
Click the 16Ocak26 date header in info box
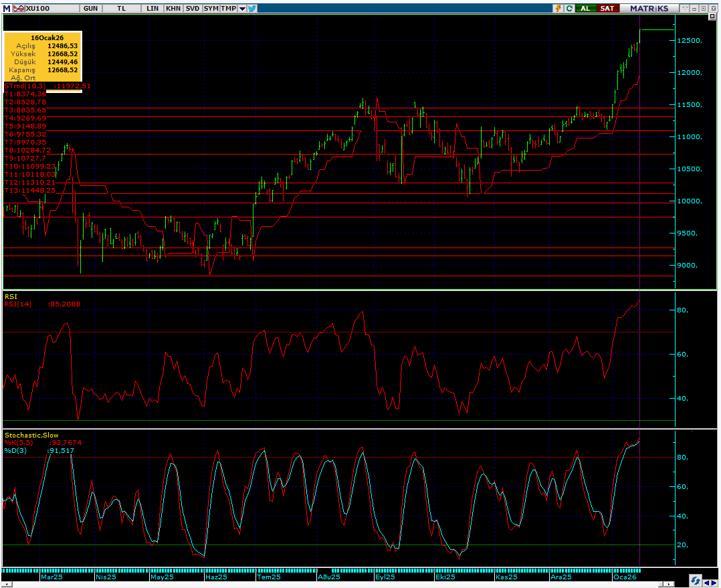click(x=47, y=37)
